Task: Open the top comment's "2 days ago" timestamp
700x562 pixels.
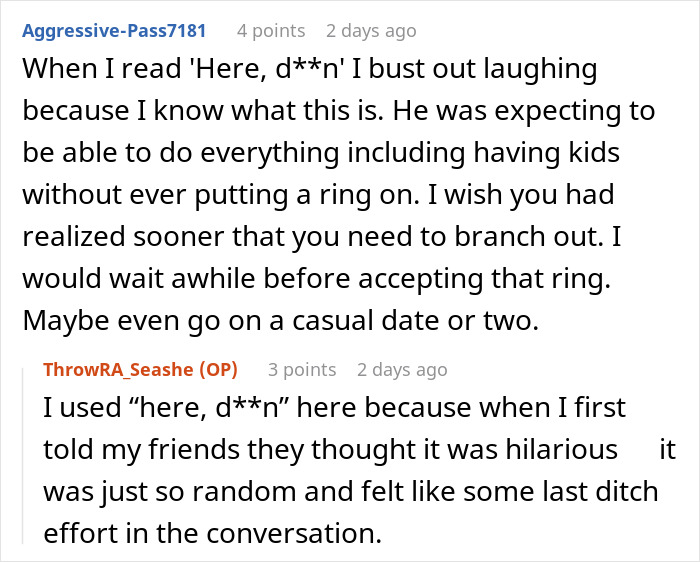Action: 371,31
